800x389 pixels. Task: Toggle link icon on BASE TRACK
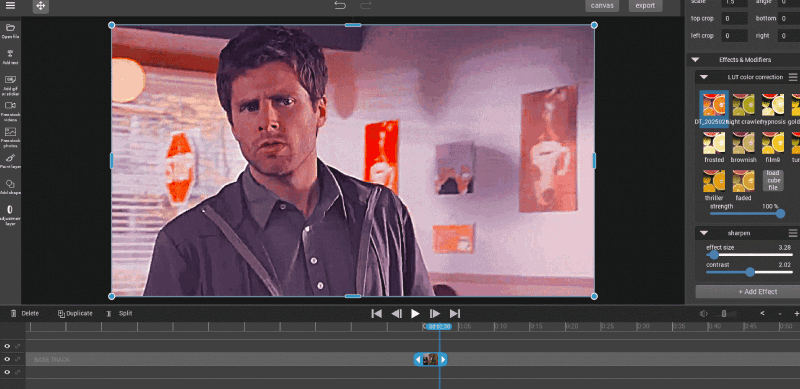point(17,359)
